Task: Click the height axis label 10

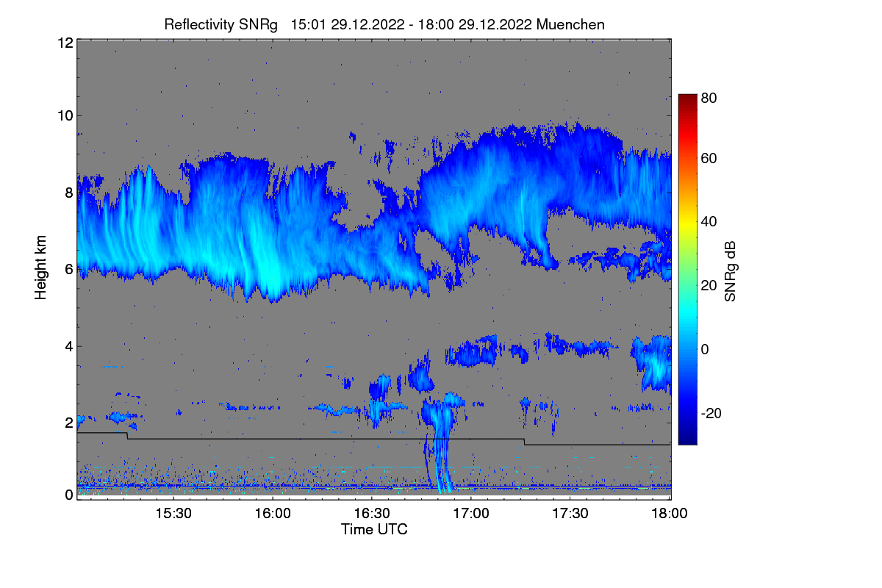Action: (65, 115)
